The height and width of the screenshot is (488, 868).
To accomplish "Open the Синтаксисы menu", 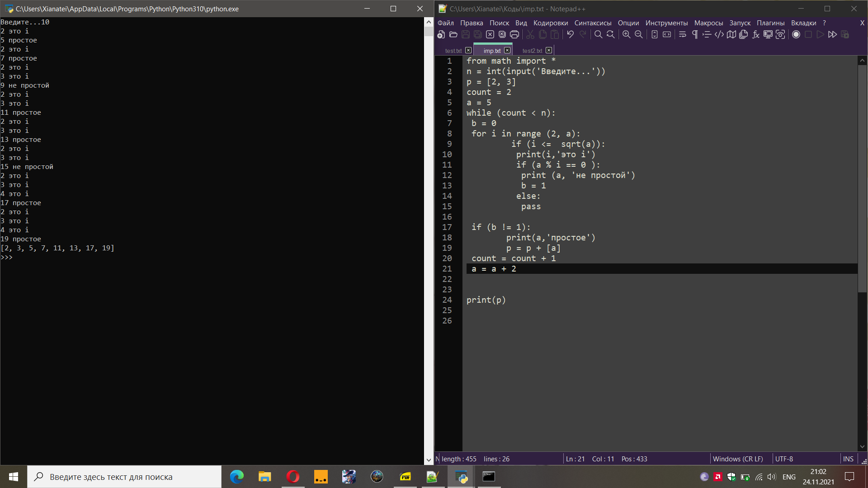I will tap(593, 23).
